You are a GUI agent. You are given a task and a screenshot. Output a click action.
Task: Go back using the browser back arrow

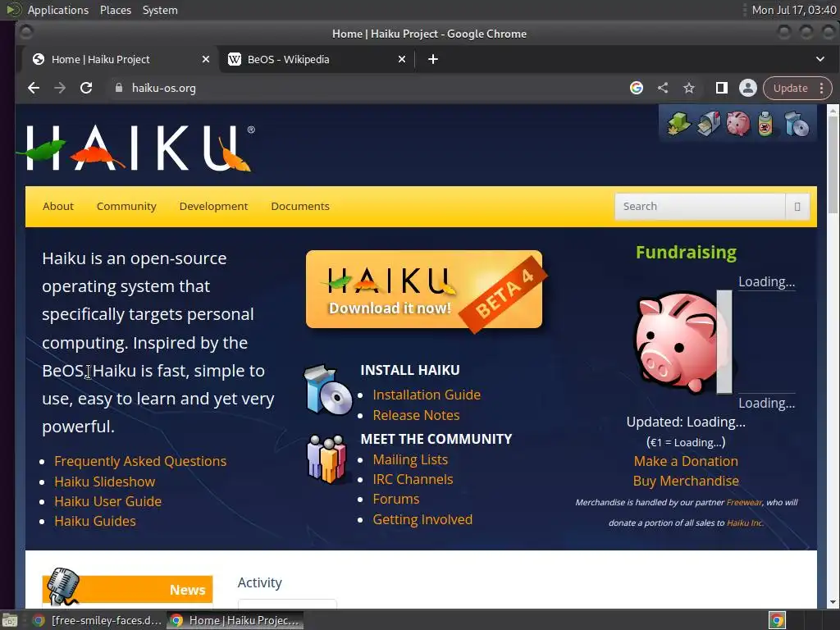[x=34, y=88]
